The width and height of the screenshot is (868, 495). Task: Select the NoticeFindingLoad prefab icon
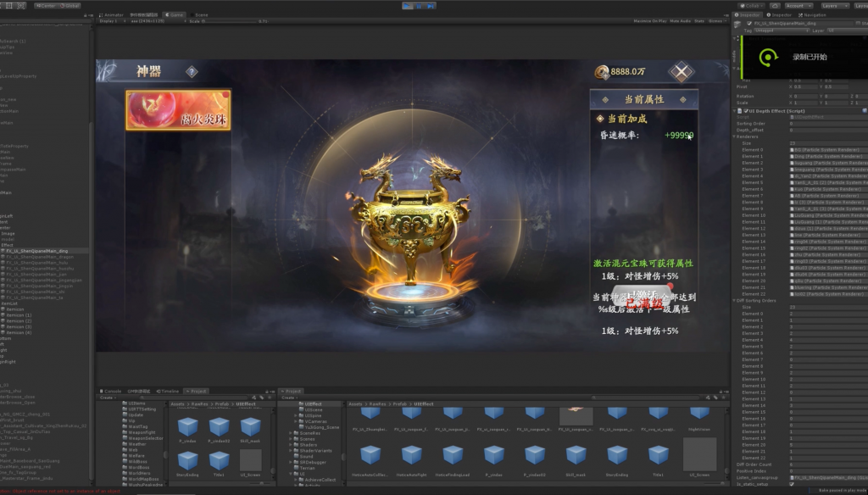[453, 455]
